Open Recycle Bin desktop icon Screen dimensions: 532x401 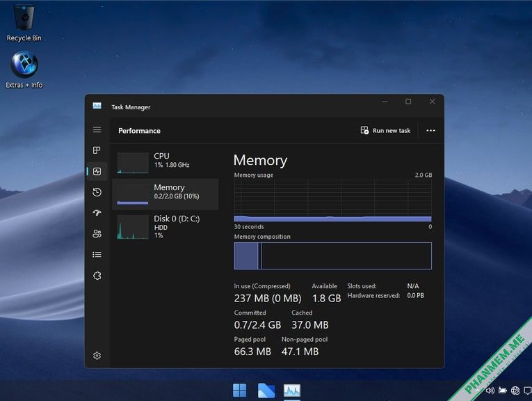(24, 23)
